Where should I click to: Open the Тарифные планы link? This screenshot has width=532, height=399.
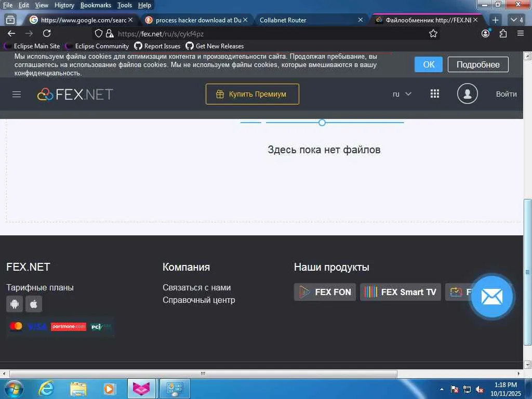pos(40,288)
